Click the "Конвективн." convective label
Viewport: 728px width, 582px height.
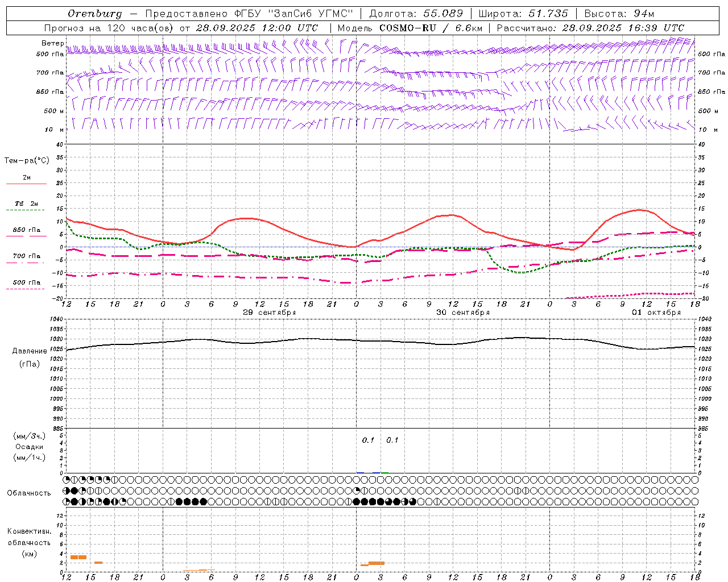coord(29,531)
